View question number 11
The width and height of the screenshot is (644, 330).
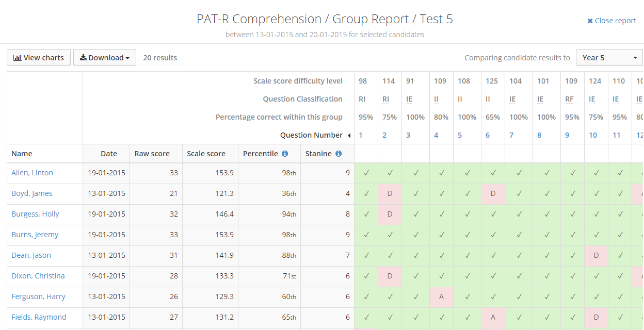coord(617,135)
